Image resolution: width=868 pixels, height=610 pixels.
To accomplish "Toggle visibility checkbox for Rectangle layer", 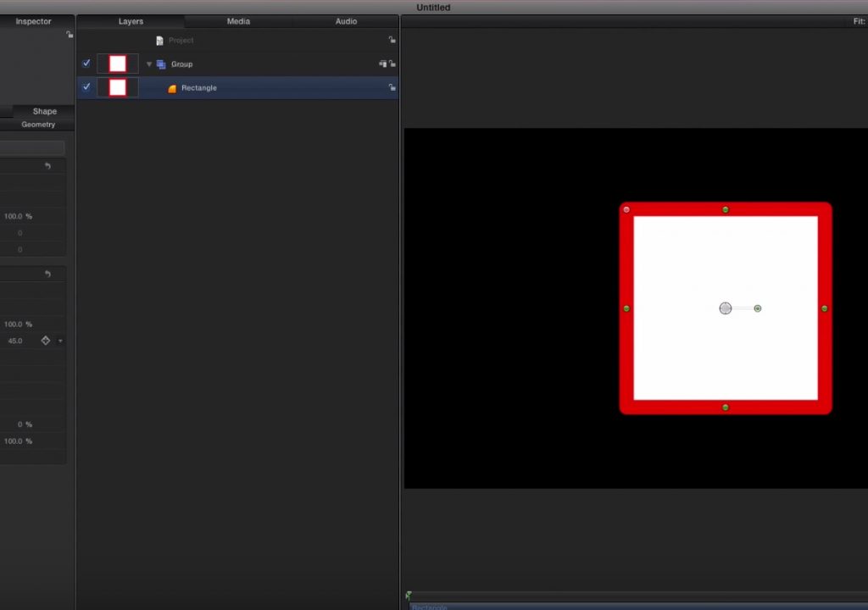I will [x=86, y=87].
